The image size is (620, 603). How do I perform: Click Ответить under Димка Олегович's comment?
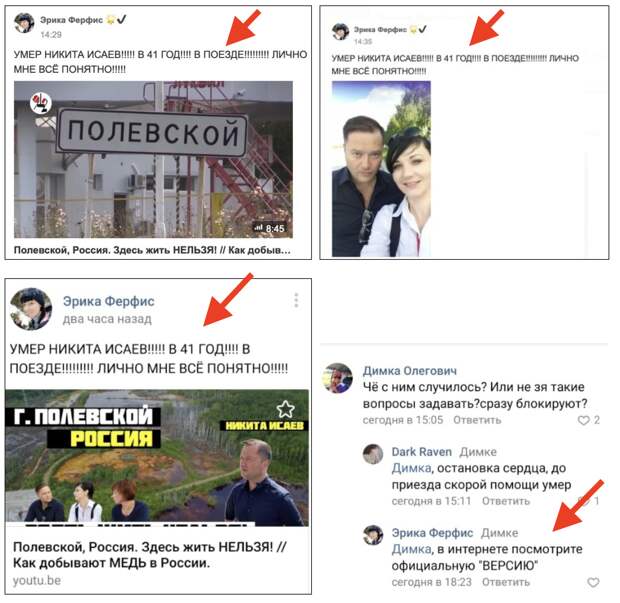pyautogui.click(x=477, y=420)
